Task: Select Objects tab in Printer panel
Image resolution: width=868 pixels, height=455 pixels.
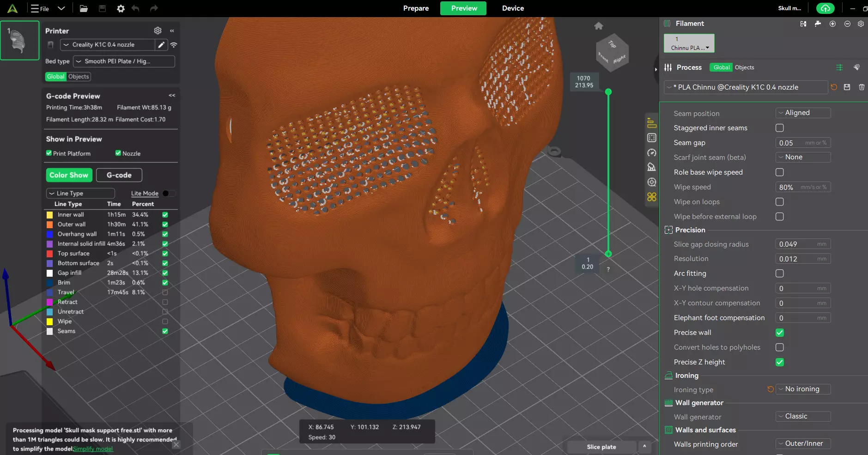Action: point(79,77)
